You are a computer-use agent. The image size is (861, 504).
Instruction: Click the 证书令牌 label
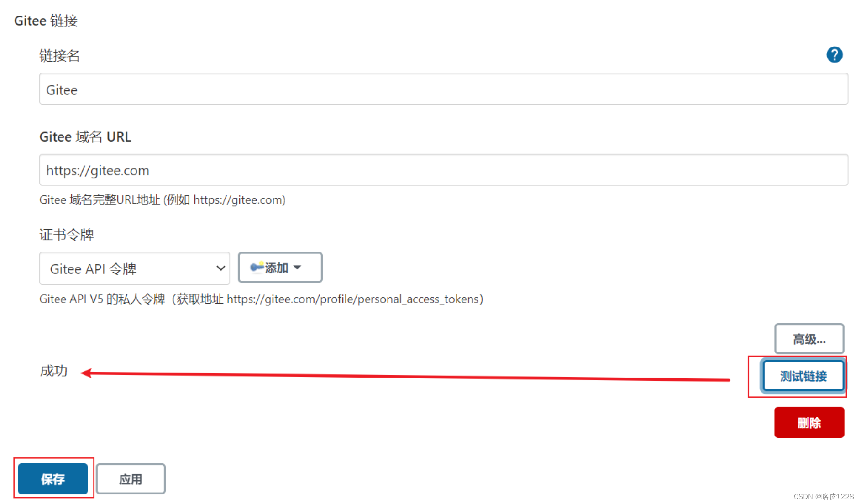67,235
